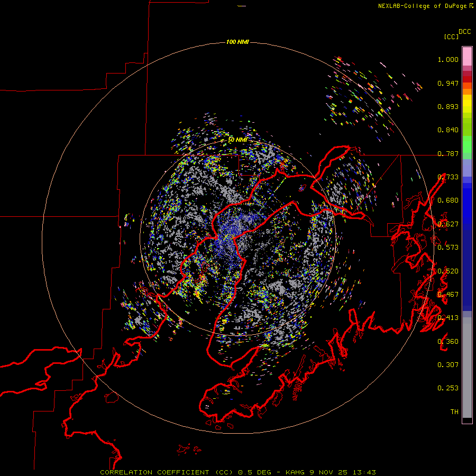Click the 0.787 scale value
The image size is (476, 476).
point(448,153)
